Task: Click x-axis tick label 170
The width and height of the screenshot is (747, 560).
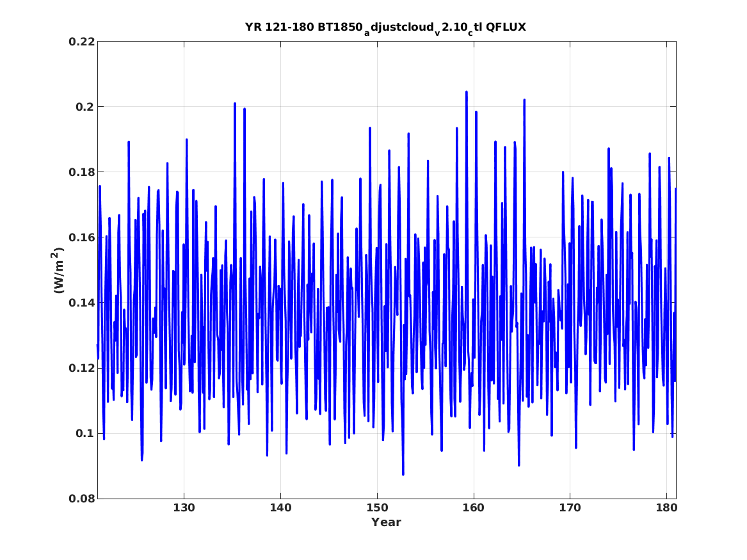Action: click(570, 508)
